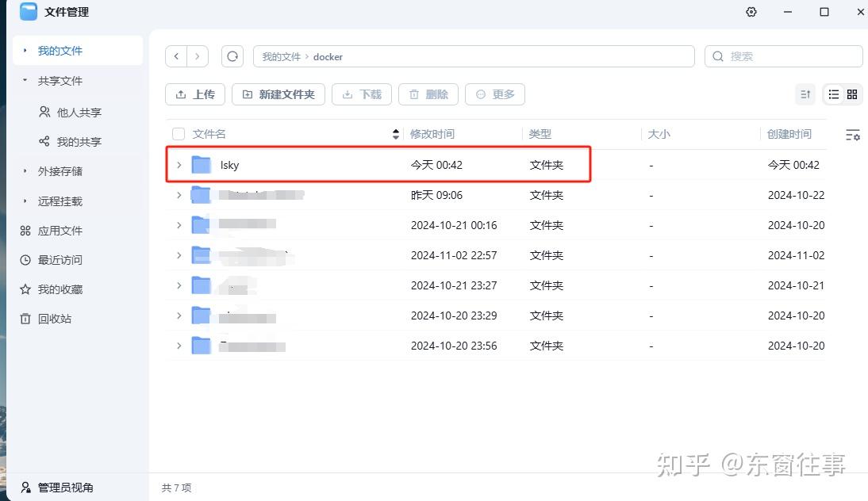Click 我的文件 in the breadcrumb path
The width and height of the screenshot is (868, 501).
(282, 57)
